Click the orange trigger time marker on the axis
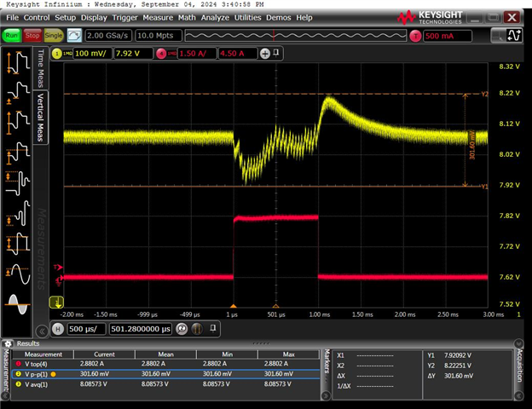This screenshot has width=532, height=409. click(234, 306)
